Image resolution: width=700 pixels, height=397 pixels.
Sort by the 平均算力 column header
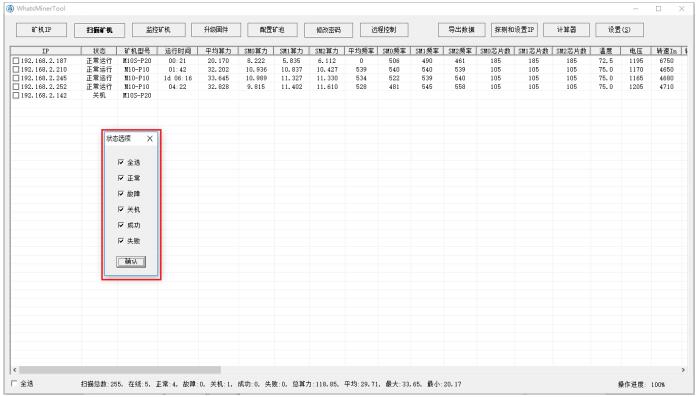click(x=218, y=51)
